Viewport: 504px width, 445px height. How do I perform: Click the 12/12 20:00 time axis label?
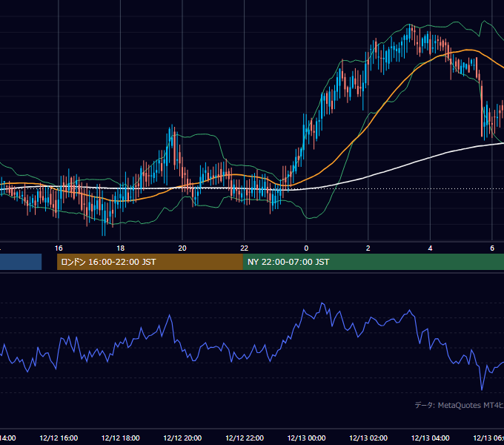click(x=182, y=438)
